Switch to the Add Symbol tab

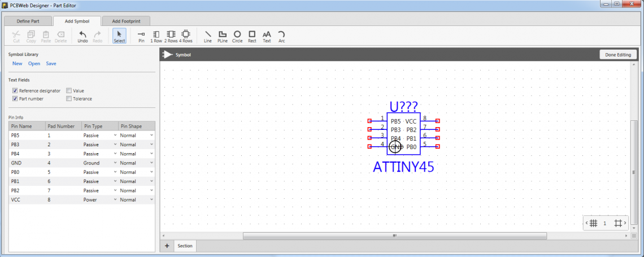click(77, 20)
